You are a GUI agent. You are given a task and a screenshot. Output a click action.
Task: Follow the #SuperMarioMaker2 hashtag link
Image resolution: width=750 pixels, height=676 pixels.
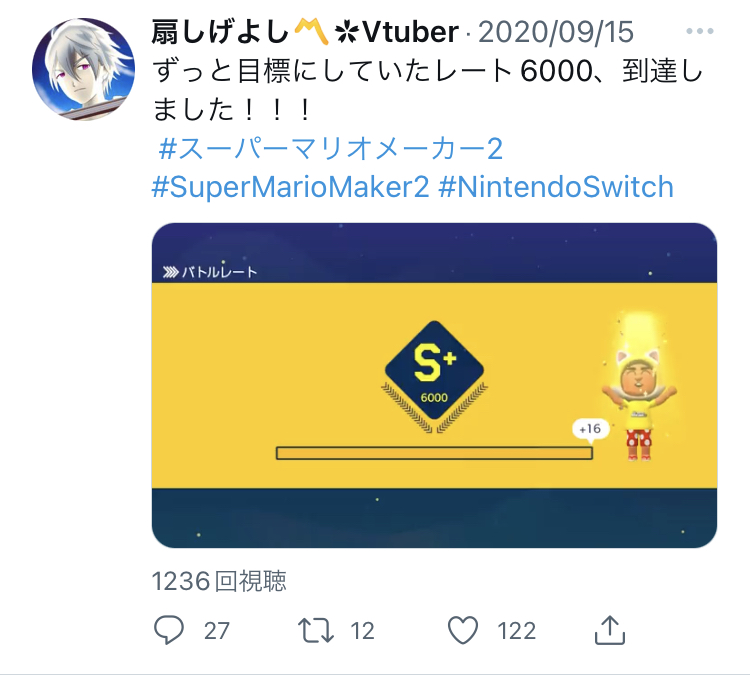290,187
